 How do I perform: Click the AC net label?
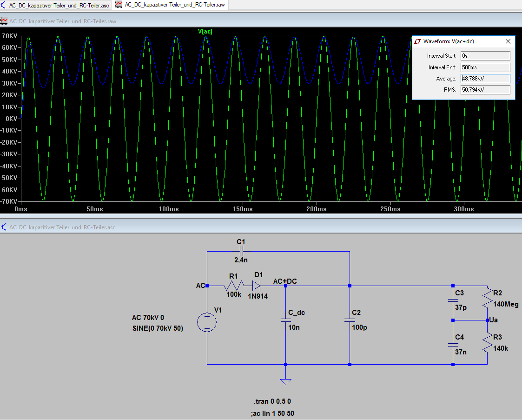tap(200, 286)
